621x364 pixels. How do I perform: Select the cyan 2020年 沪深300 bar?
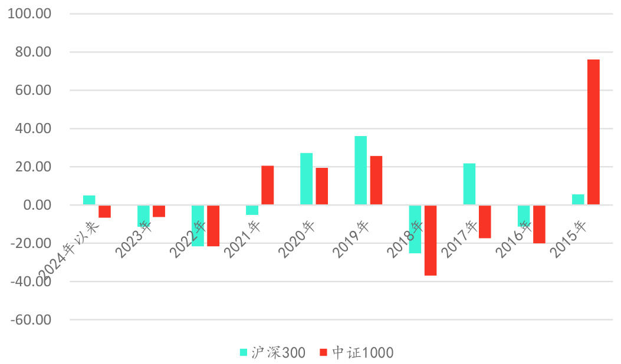[x=306, y=178]
